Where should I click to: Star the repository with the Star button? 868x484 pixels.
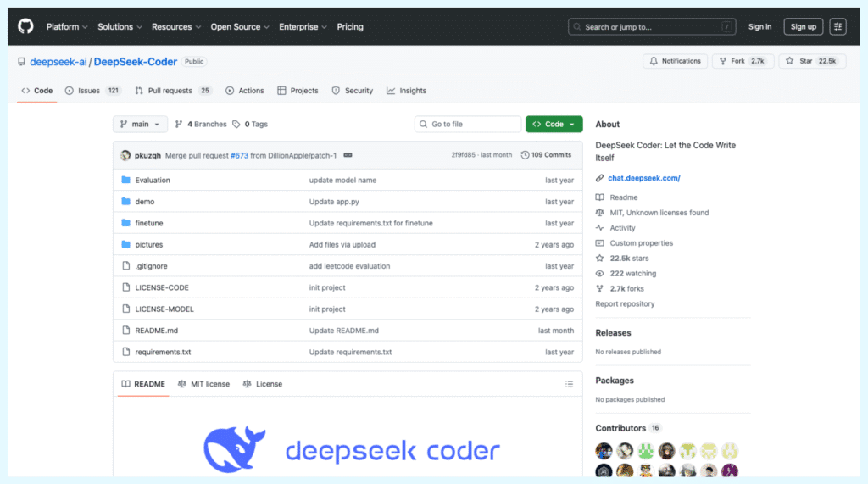(x=812, y=61)
